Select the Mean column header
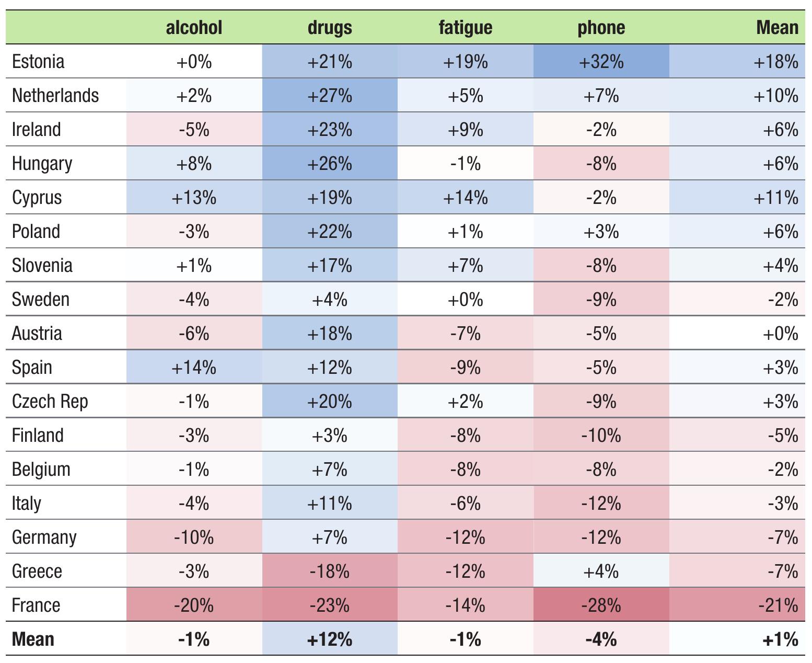This screenshot has height=663, width=812. click(x=777, y=28)
